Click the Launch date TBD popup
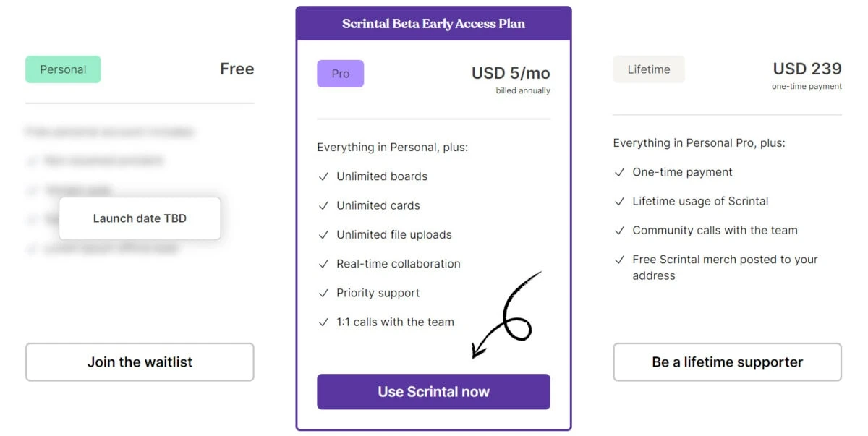The width and height of the screenshot is (868, 436). point(140,218)
